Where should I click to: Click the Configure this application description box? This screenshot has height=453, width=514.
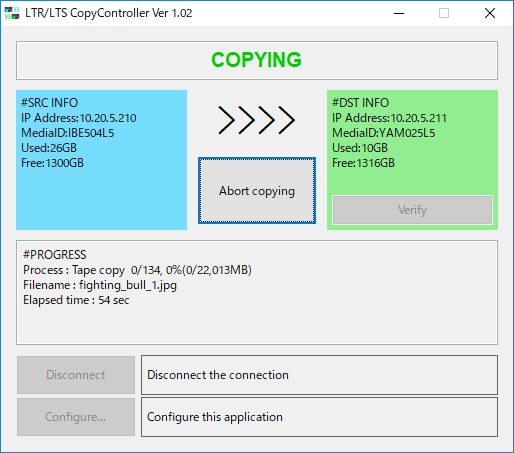point(319,417)
